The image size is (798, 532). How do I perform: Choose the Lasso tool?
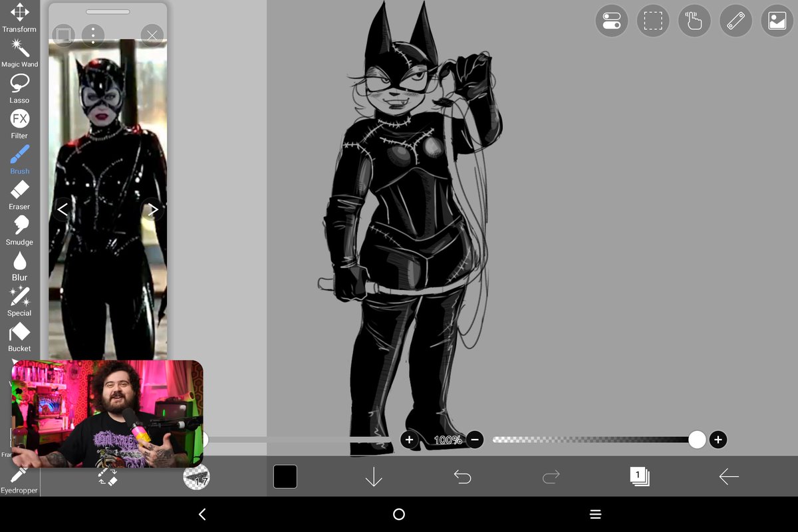tap(19, 88)
